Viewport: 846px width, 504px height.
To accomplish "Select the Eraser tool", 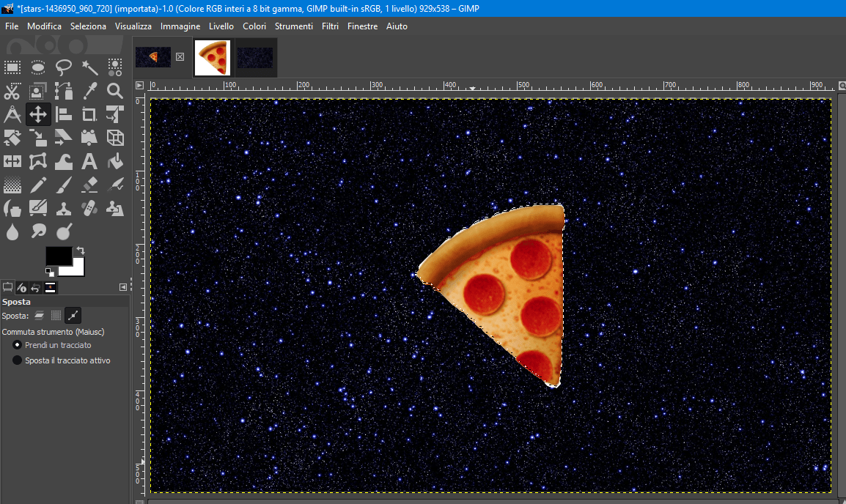I will tap(89, 185).
